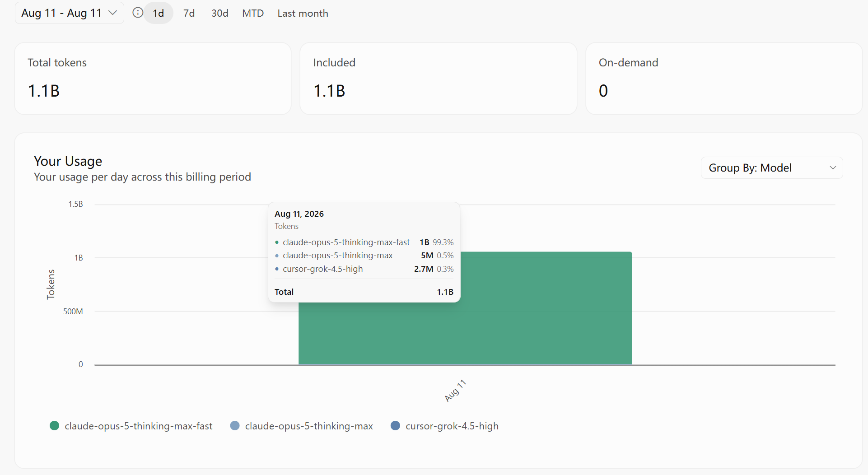Viewport: 868px width, 475px height.
Task: Click the green legend dot for max-fast model
Action: point(55,426)
